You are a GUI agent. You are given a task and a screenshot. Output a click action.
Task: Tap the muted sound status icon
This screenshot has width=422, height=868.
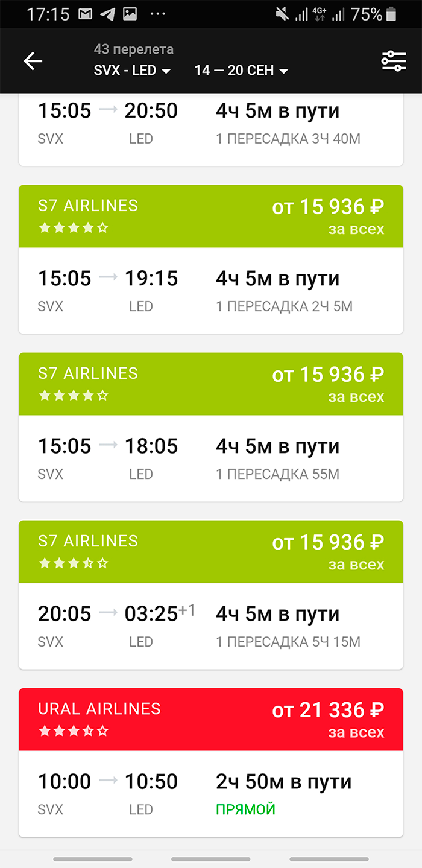280,14
